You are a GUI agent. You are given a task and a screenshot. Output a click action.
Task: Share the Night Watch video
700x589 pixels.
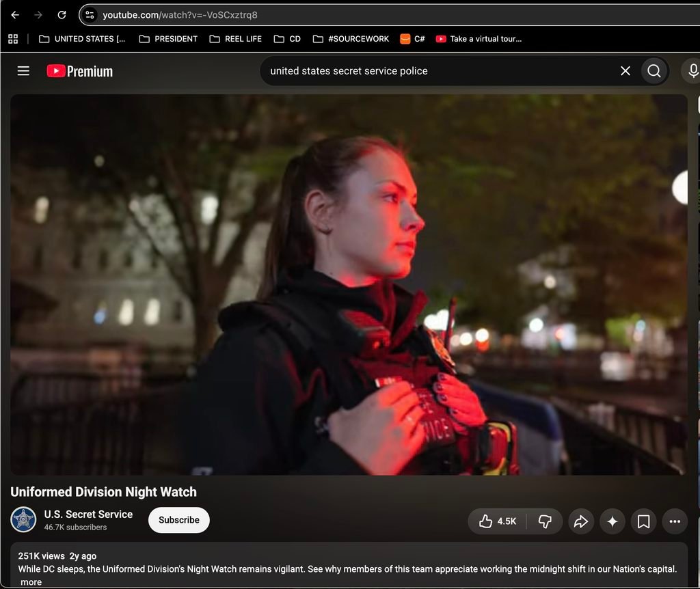pyautogui.click(x=581, y=521)
